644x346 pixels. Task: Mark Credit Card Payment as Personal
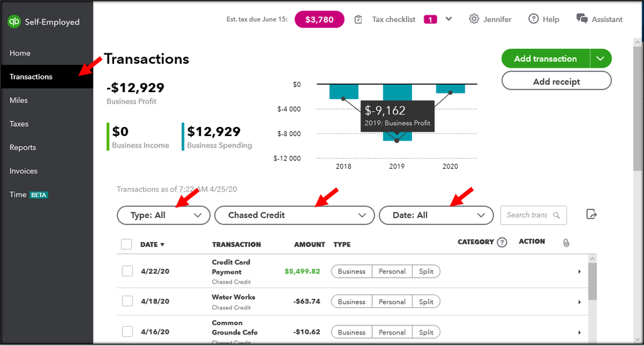[x=392, y=271]
